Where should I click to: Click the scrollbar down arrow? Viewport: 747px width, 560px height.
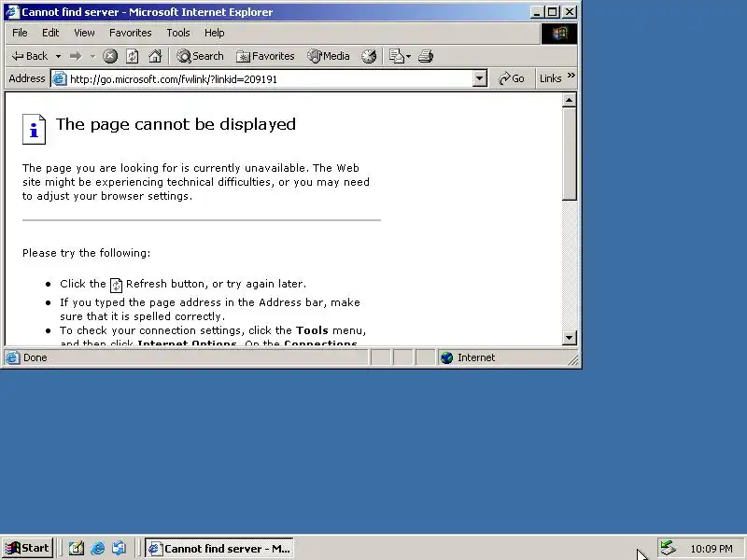point(570,338)
